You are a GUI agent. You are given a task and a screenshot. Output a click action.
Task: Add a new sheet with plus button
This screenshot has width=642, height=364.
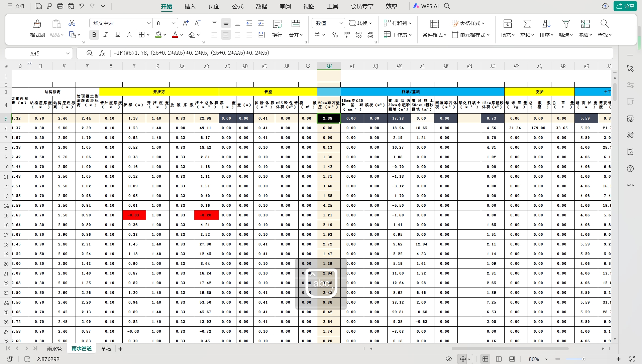pos(120,349)
